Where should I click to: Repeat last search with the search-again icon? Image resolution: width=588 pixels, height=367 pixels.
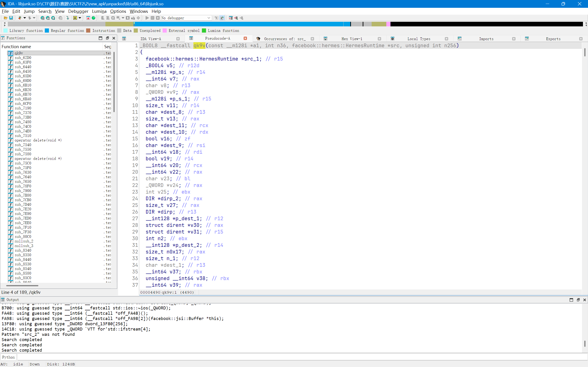[x=60, y=18]
